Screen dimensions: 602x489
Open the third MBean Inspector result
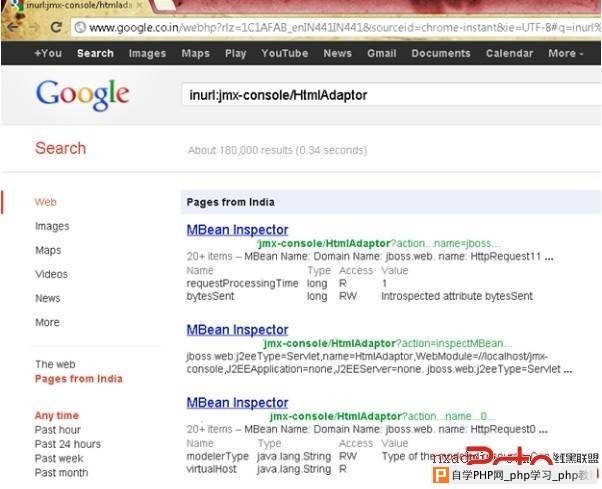point(237,403)
